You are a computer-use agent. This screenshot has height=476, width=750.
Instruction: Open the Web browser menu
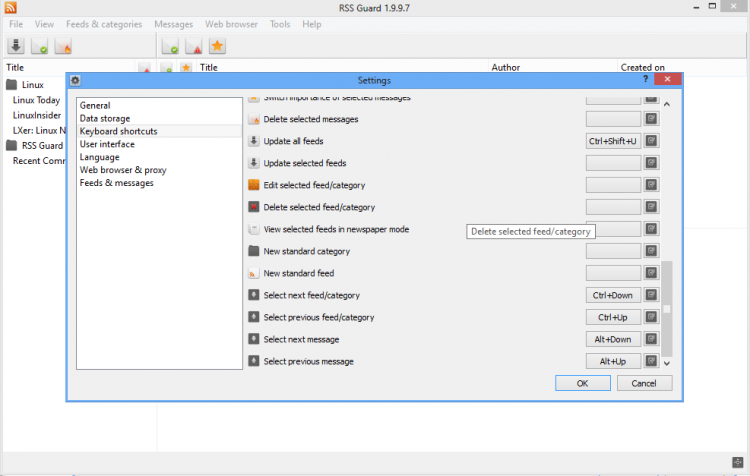click(231, 24)
